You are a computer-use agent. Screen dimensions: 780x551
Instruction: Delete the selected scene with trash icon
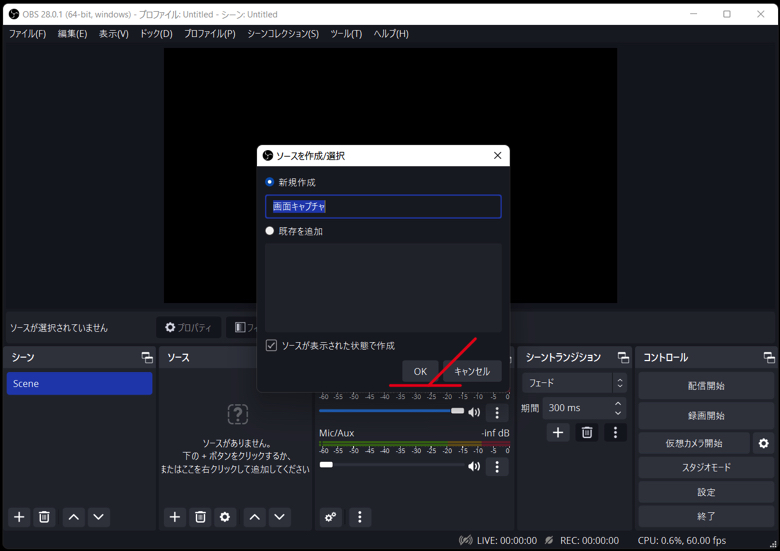44,517
